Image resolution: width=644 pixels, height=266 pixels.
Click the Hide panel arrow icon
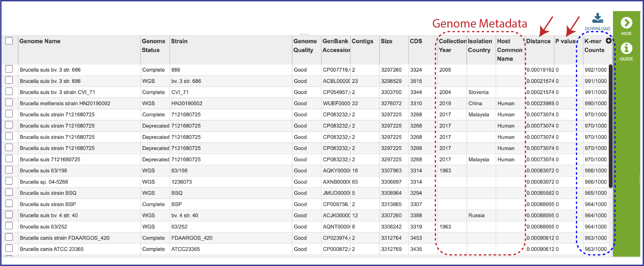point(626,23)
